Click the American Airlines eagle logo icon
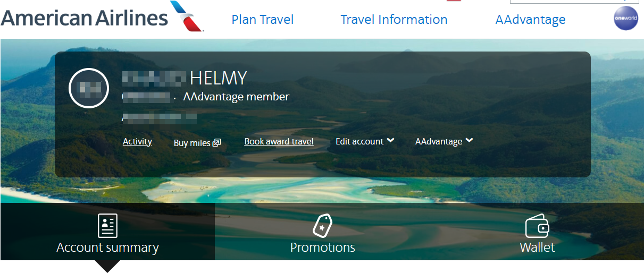 (x=187, y=15)
